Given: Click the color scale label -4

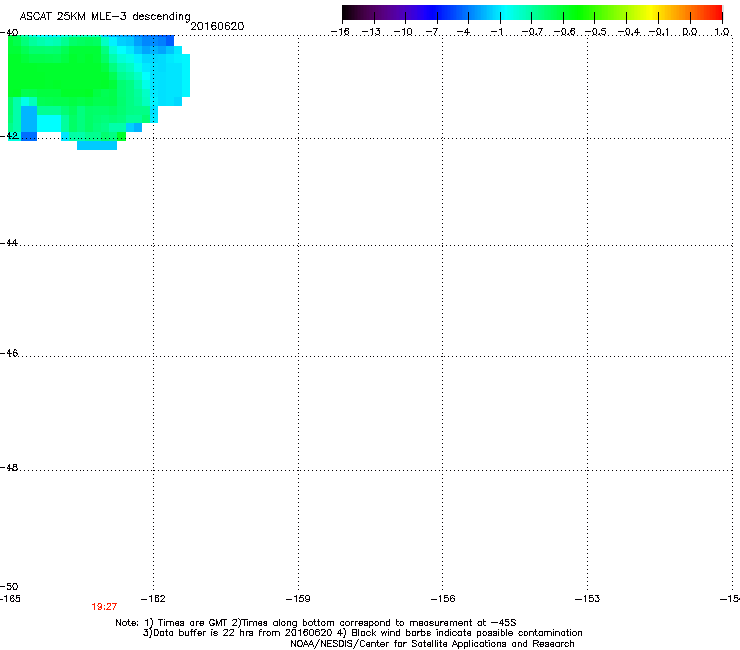Looking at the screenshot, I should click(x=464, y=32).
